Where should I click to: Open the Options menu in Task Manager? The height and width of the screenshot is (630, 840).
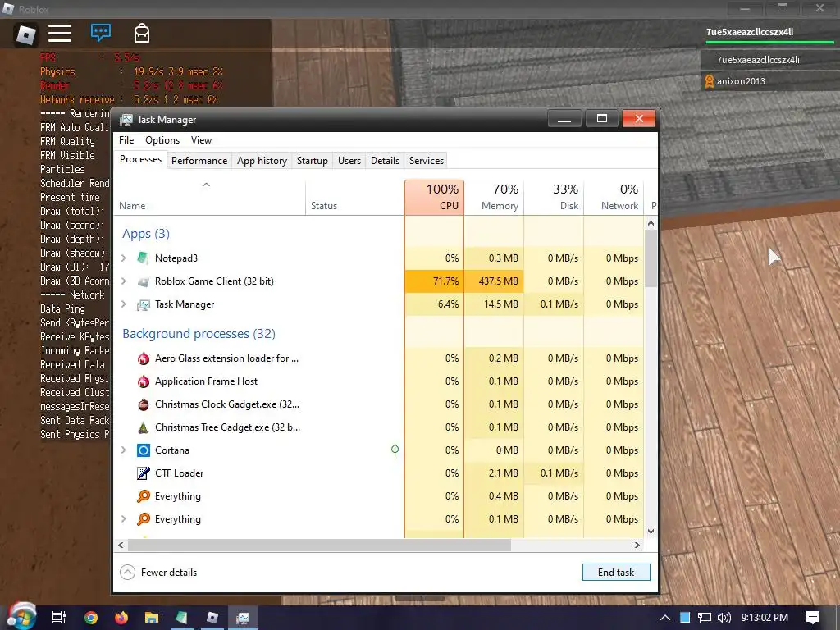tap(162, 140)
